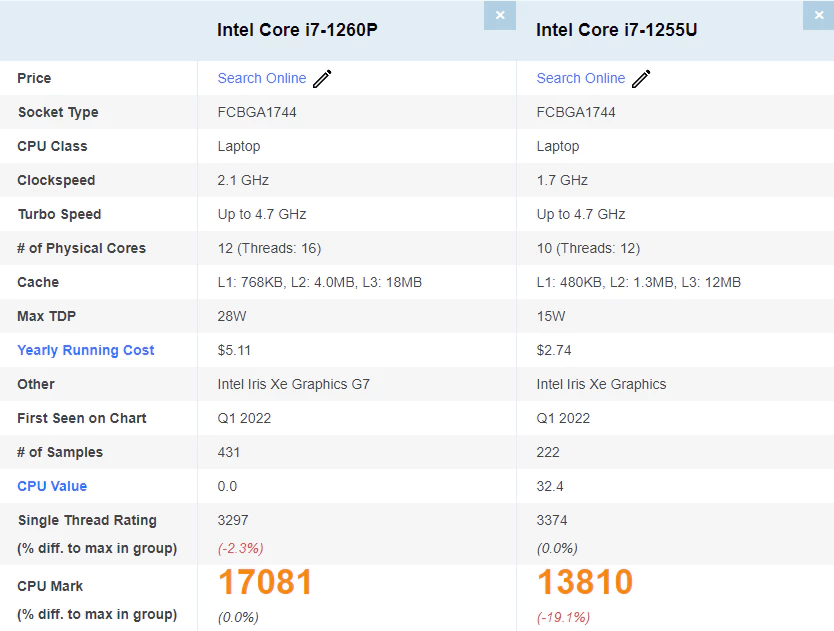Open Search Online link for i7-1260P
The image size is (834, 631).
[x=262, y=78]
